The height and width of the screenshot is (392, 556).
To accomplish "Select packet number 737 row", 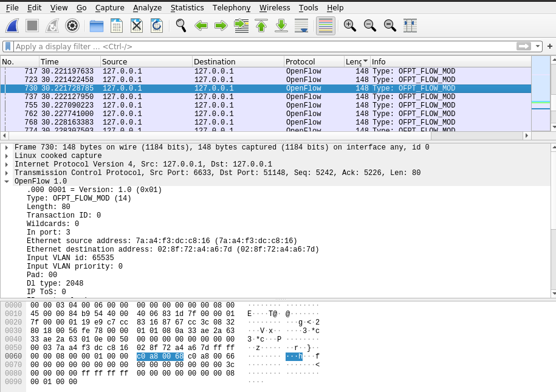I will tap(266, 97).
